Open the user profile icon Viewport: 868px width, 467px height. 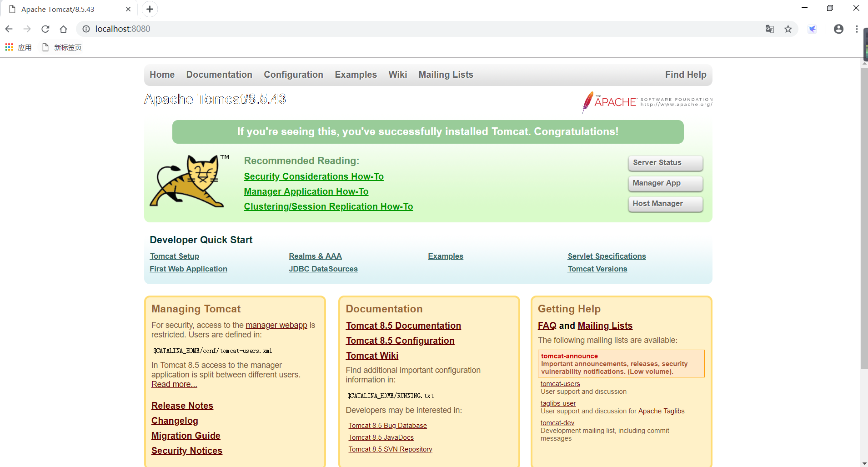[838, 29]
